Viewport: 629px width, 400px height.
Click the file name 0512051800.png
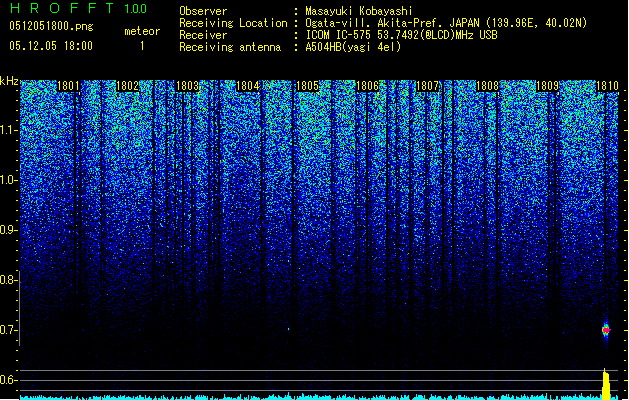(x=51, y=26)
